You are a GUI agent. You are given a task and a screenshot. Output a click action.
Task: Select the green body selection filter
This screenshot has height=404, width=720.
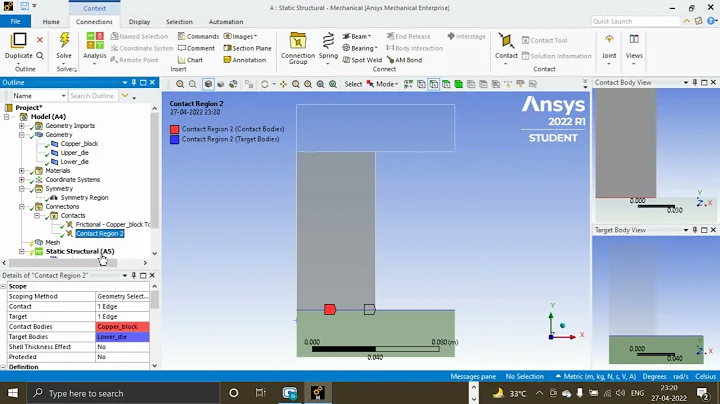pos(458,84)
